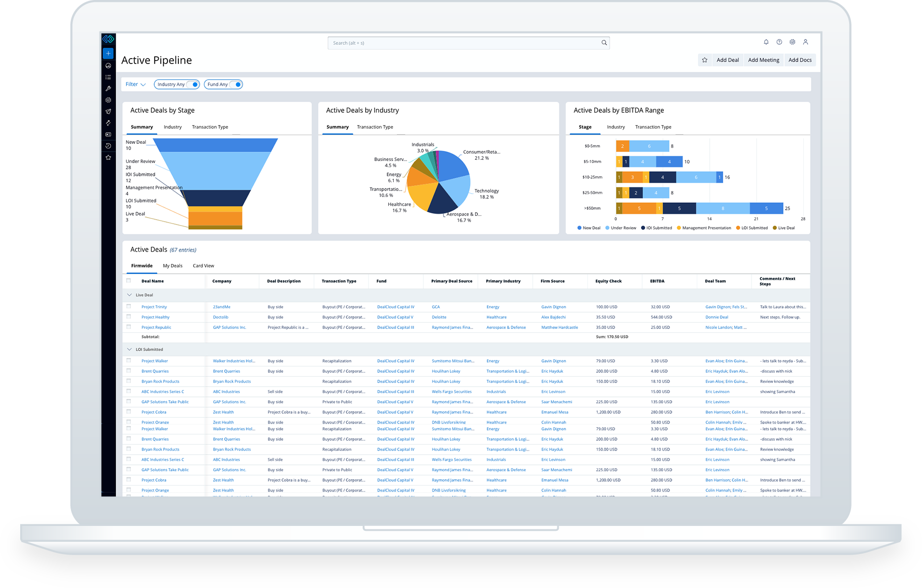Open notifications via the bell icon

point(766,42)
